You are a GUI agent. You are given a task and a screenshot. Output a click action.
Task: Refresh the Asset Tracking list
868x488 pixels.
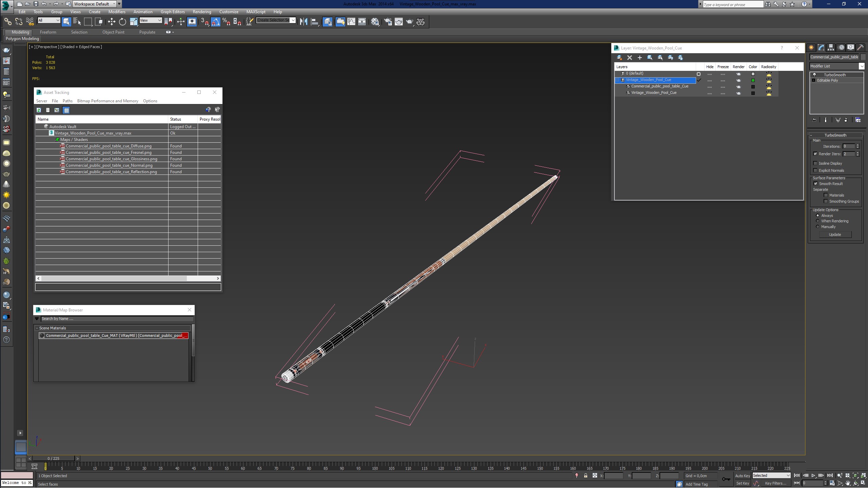39,110
